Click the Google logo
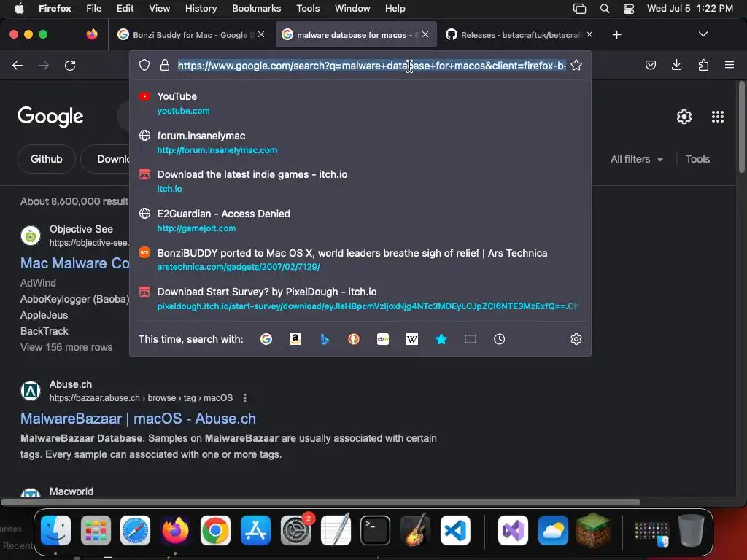 50,117
